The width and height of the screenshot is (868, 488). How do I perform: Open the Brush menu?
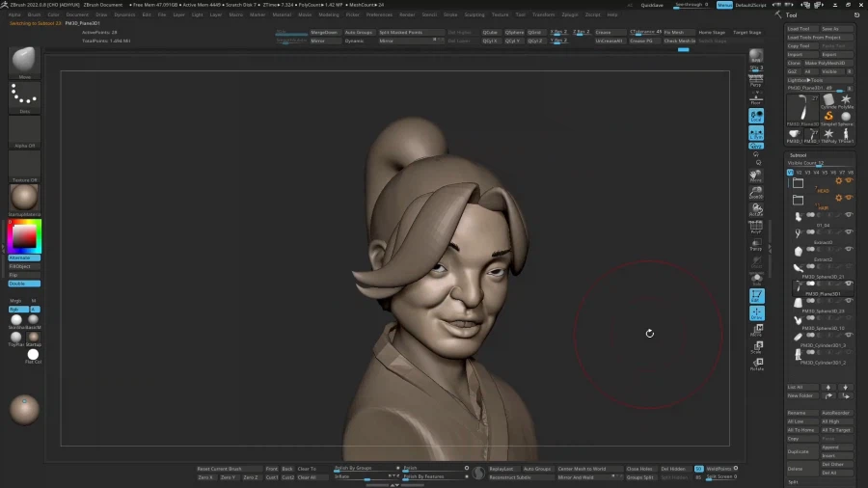click(34, 15)
